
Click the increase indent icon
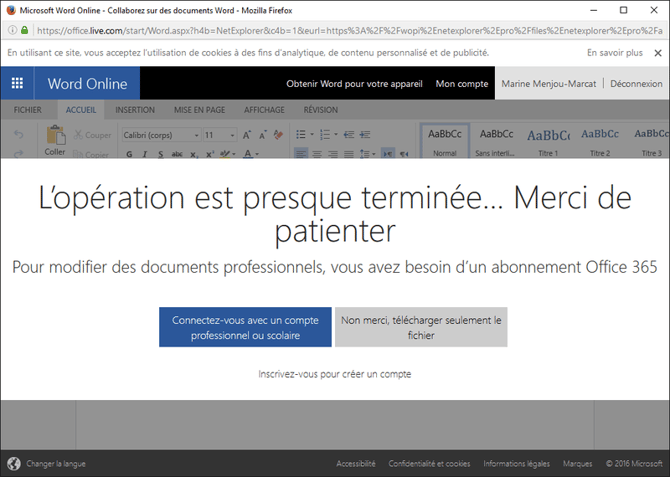[364, 135]
